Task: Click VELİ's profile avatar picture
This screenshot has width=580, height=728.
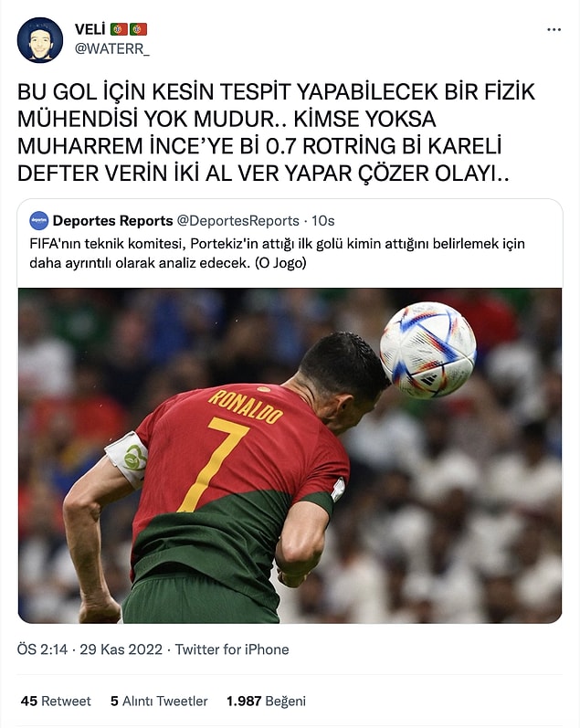Action: click(x=40, y=40)
